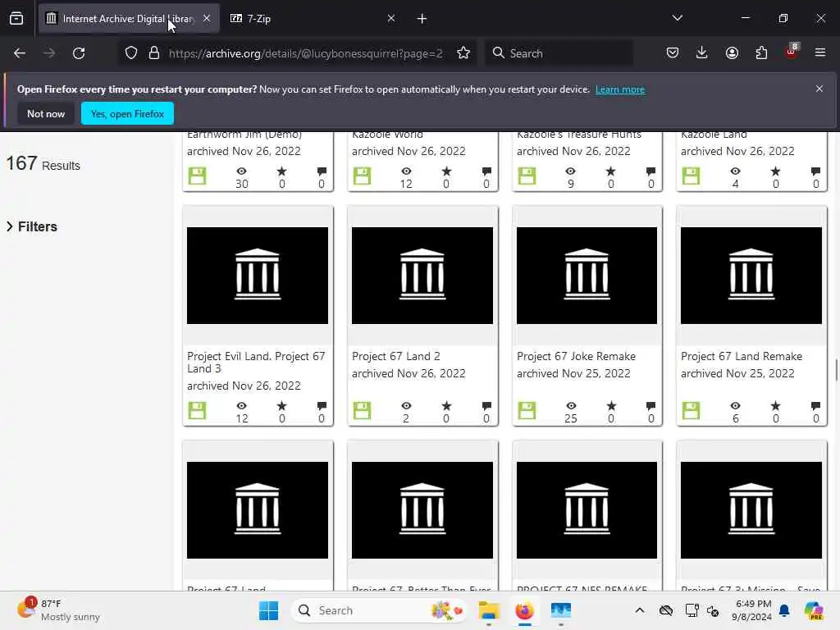Click the page vertical scrollbar thumb

click(836, 370)
